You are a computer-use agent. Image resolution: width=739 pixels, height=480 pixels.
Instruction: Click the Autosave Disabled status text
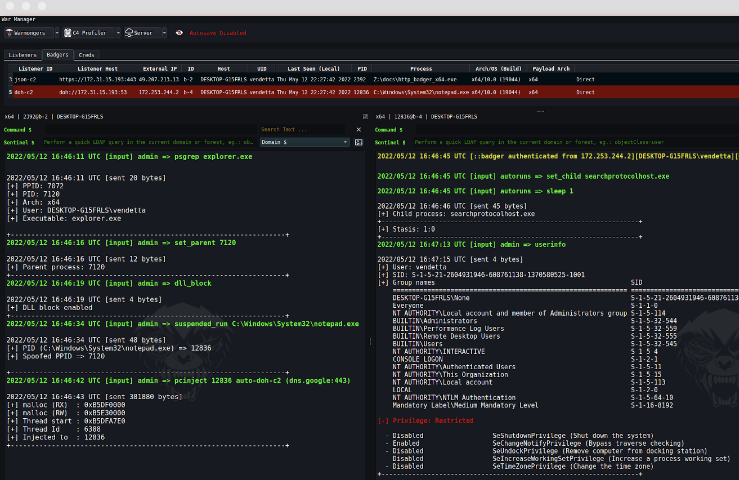[x=218, y=33]
